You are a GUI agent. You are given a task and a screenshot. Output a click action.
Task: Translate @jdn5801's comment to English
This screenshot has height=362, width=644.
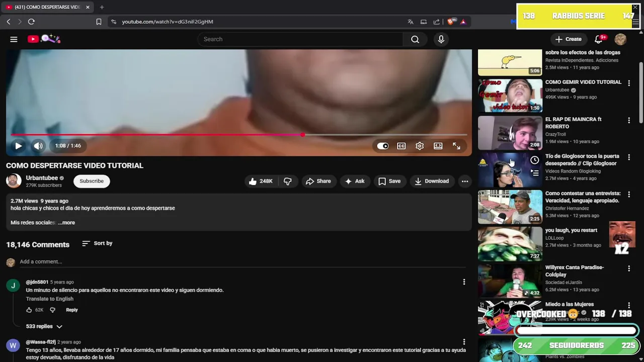pyautogui.click(x=50, y=299)
